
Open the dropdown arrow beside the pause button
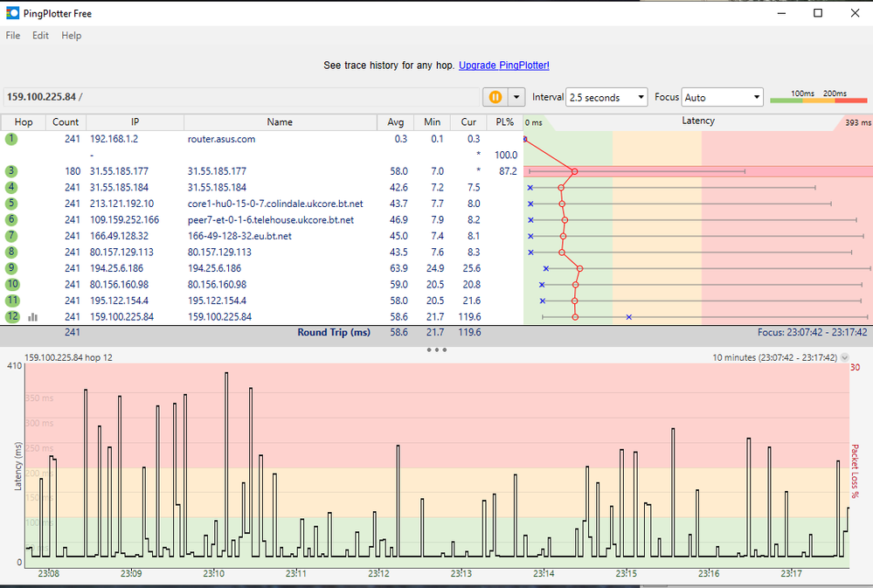pyautogui.click(x=516, y=97)
